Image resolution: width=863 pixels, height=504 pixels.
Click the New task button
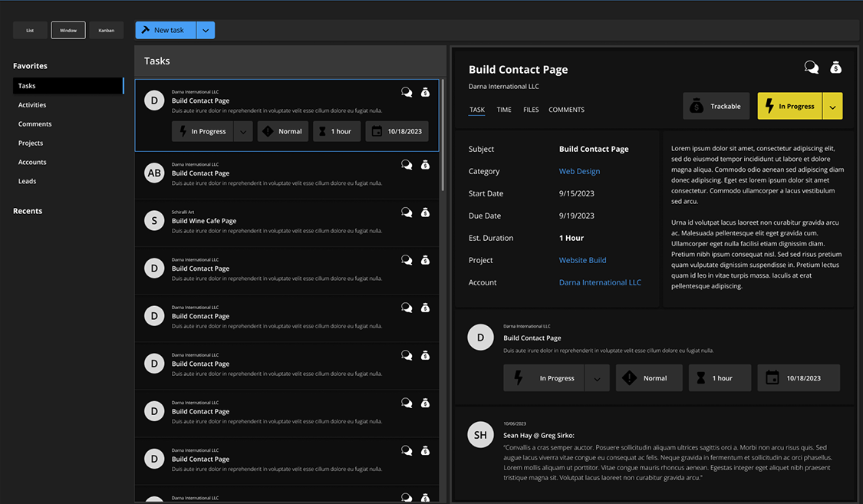[166, 30]
